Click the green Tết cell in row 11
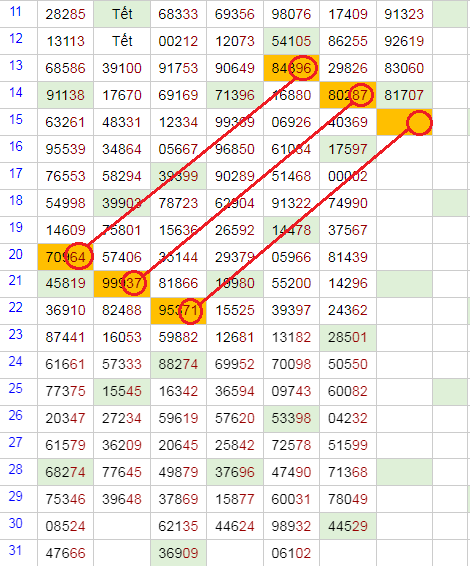470x566 pixels. (122, 14)
